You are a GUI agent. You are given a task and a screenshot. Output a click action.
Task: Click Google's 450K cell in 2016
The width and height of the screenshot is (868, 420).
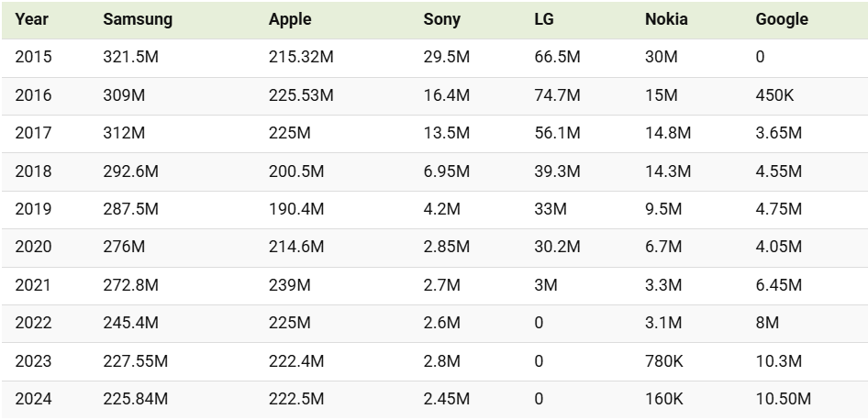coord(774,95)
